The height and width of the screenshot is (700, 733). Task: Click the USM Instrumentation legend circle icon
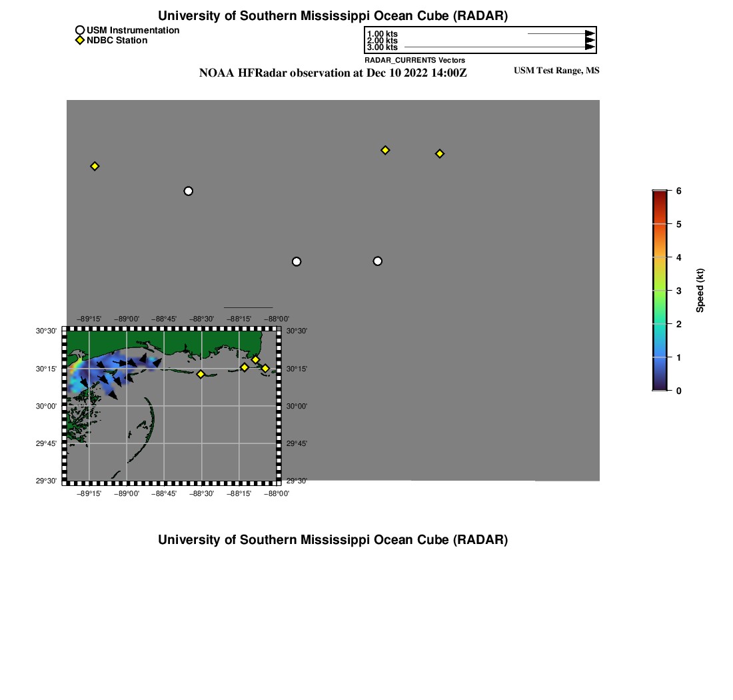80,30
